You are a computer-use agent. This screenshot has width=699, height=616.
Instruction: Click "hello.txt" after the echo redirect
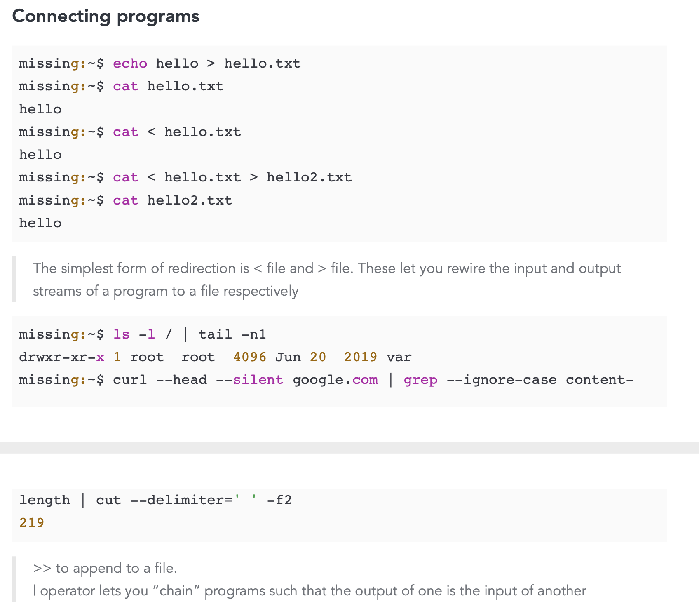[263, 63]
